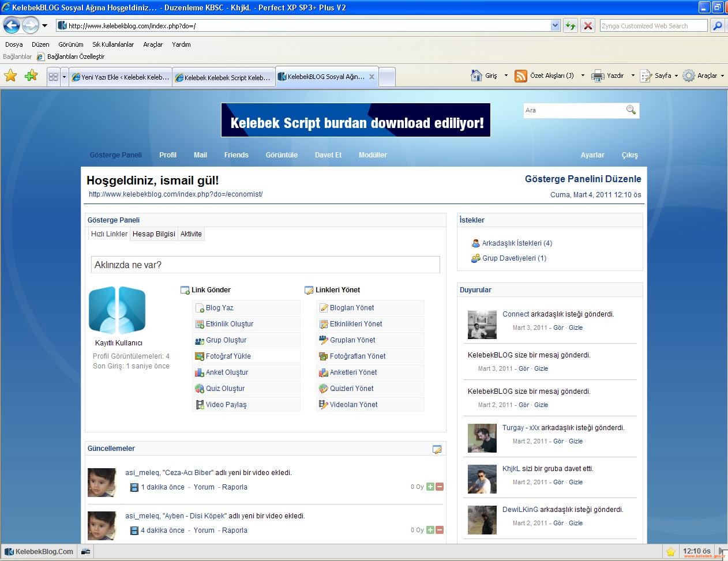Viewport: 728px width, 561px height.
Task: Switch to Kelebek Kelebek Script browser tab
Action: click(x=223, y=77)
